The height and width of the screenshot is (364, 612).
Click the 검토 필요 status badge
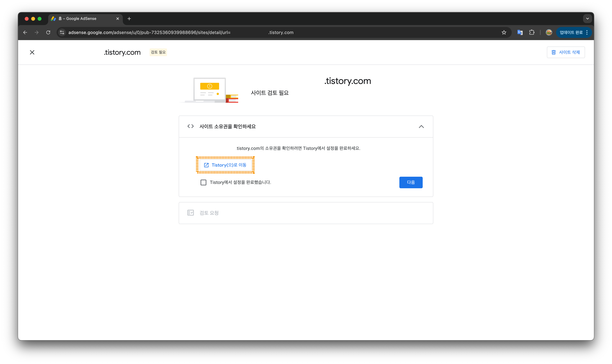158,52
